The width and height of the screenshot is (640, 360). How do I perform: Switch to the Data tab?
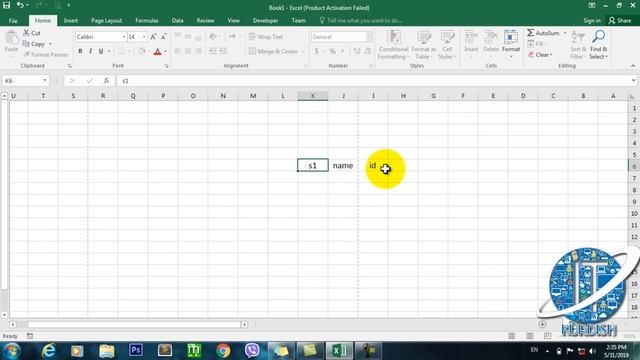pos(177,20)
